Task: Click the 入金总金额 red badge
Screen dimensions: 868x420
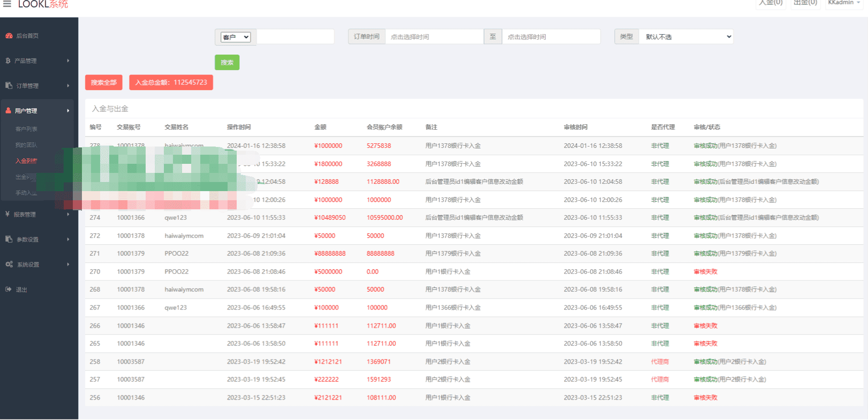Action: tap(171, 82)
